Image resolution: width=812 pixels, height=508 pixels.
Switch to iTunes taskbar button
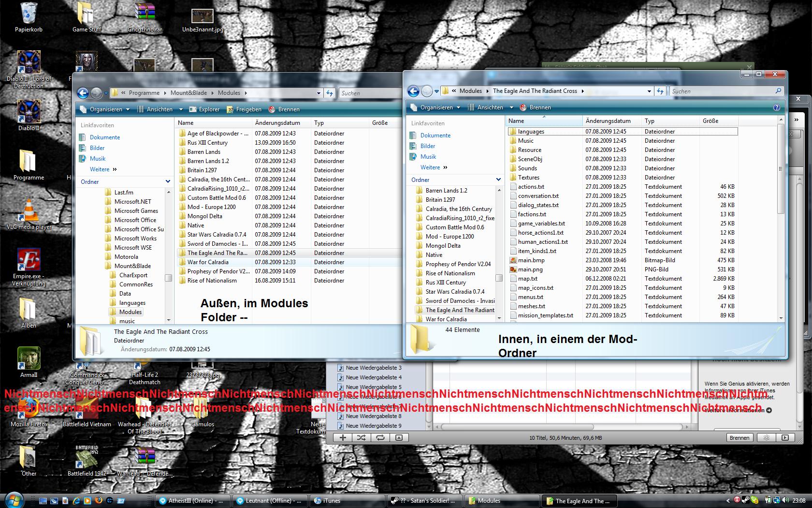point(347,501)
